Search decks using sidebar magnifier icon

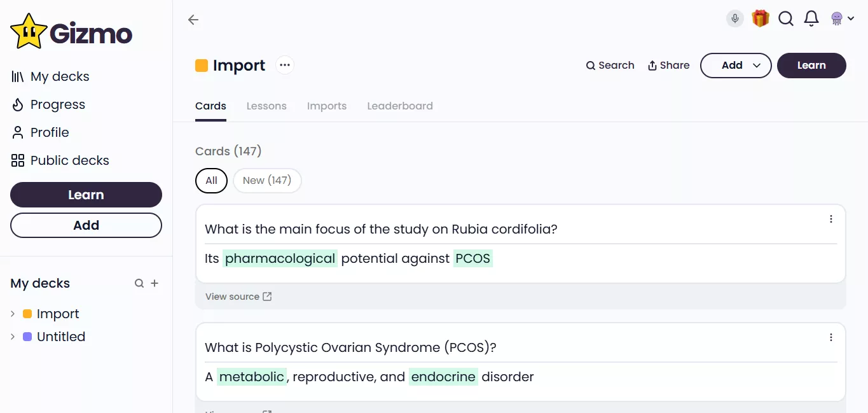point(139,283)
